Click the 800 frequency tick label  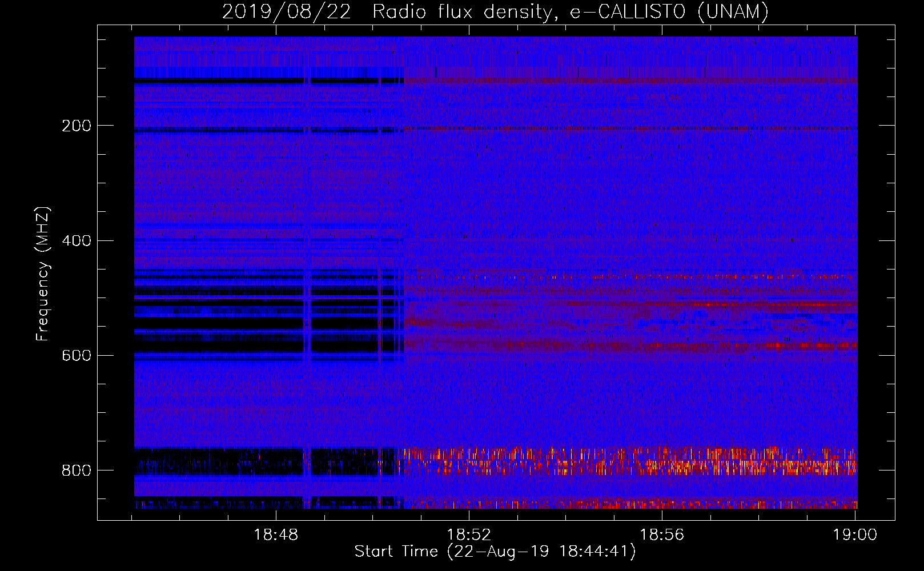click(x=77, y=471)
